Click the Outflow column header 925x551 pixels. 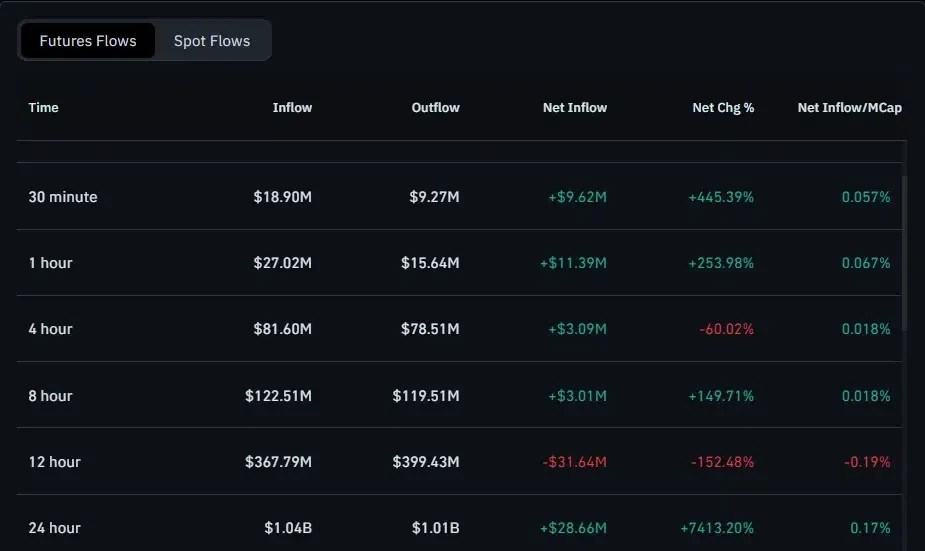tap(435, 107)
